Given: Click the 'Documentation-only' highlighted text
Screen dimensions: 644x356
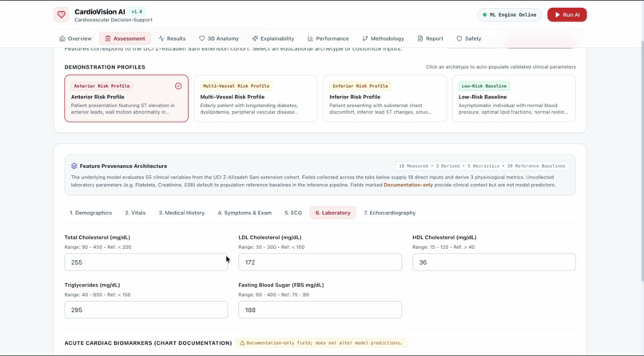Looking at the screenshot, I should tap(407, 185).
